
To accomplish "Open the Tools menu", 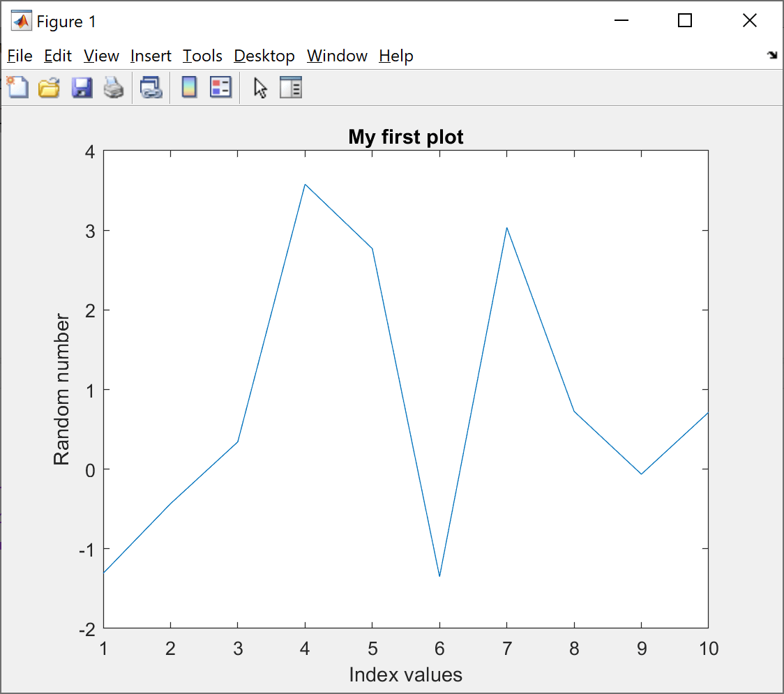I will [202, 56].
